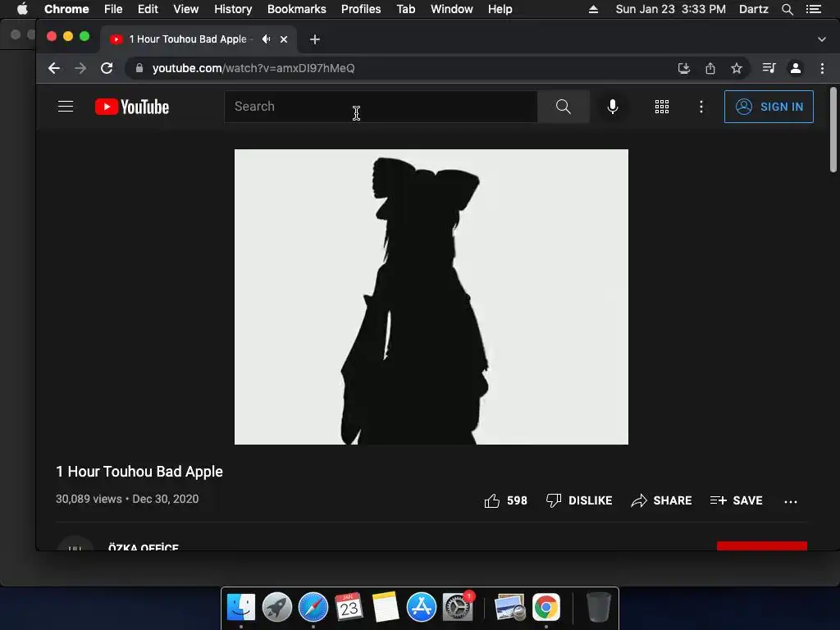Install app icon in address bar

click(683, 68)
